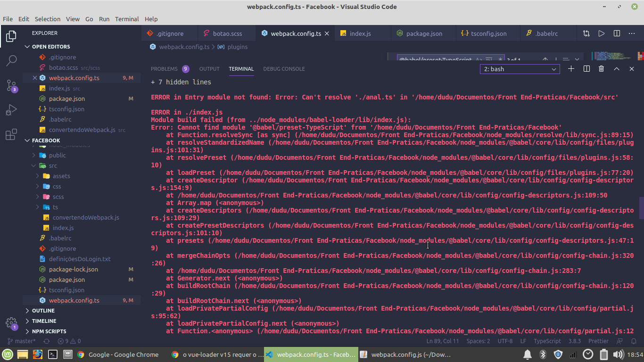Open the File menu
The width and height of the screenshot is (644, 362).
[8, 19]
